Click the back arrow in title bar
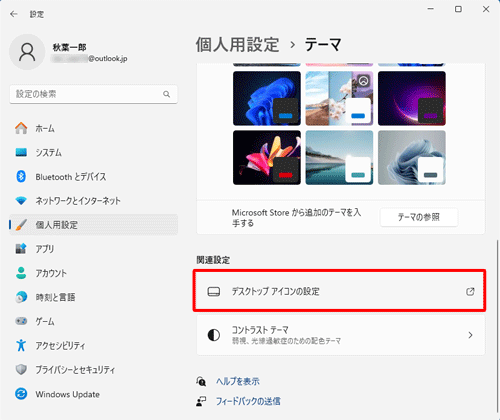This screenshot has width=500, height=420. pyautogui.click(x=14, y=14)
